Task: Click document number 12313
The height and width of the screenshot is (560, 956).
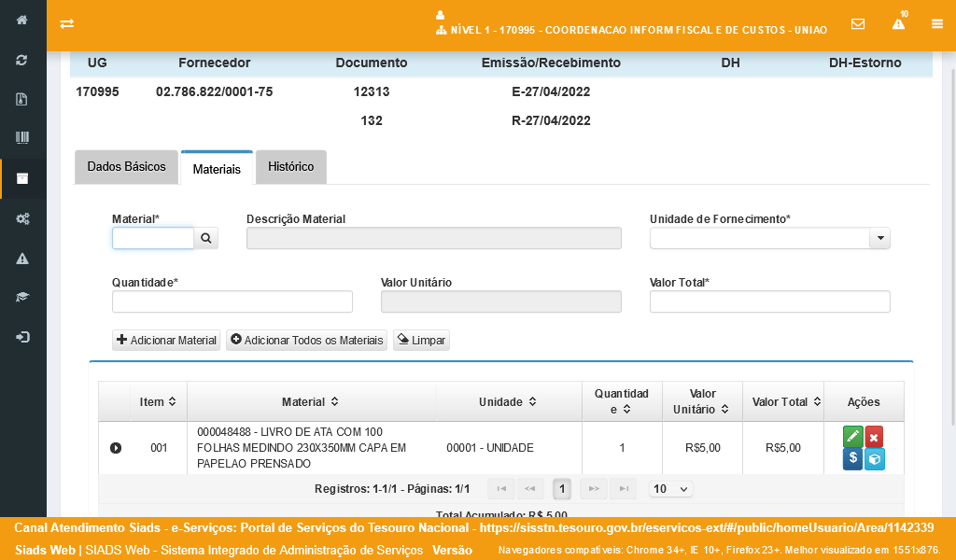Action: 372,92
